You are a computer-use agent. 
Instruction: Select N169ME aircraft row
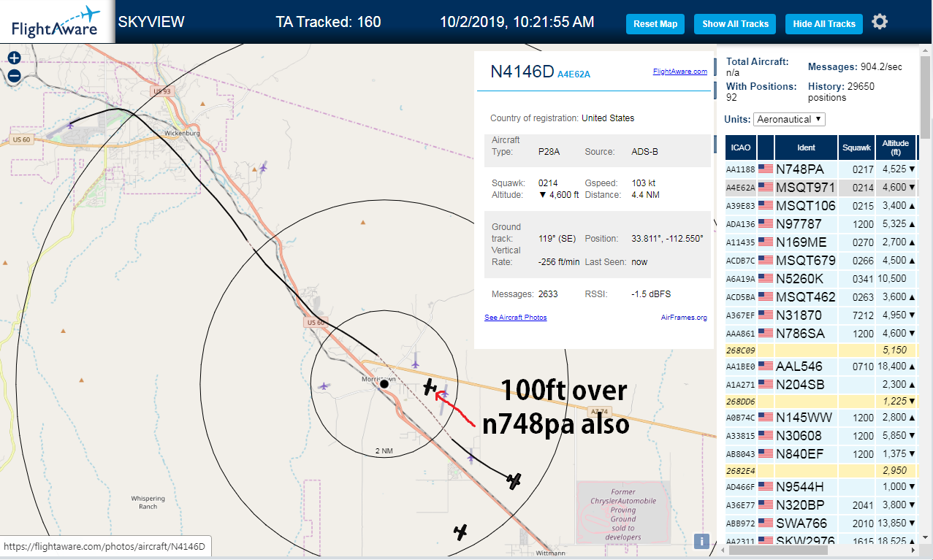(x=821, y=242)
